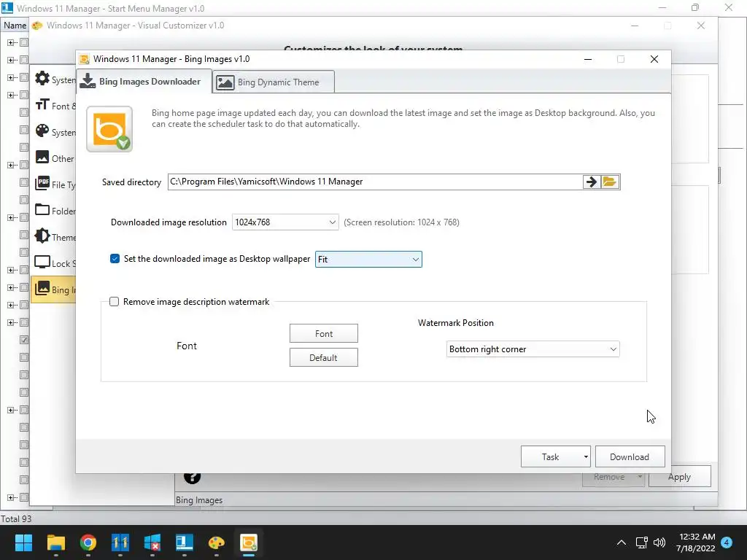747x560 pixels.
Task: Open the taskbar clock and date
Action: (x=695, y=542)
